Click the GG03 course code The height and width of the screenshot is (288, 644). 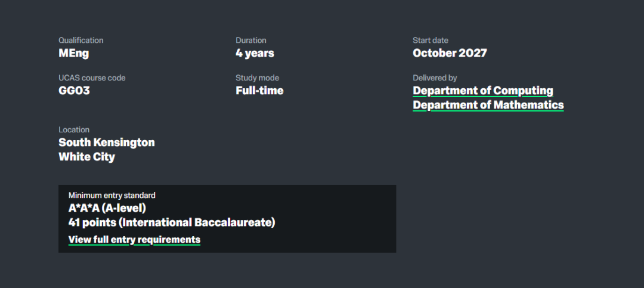[x=74, y=91]
